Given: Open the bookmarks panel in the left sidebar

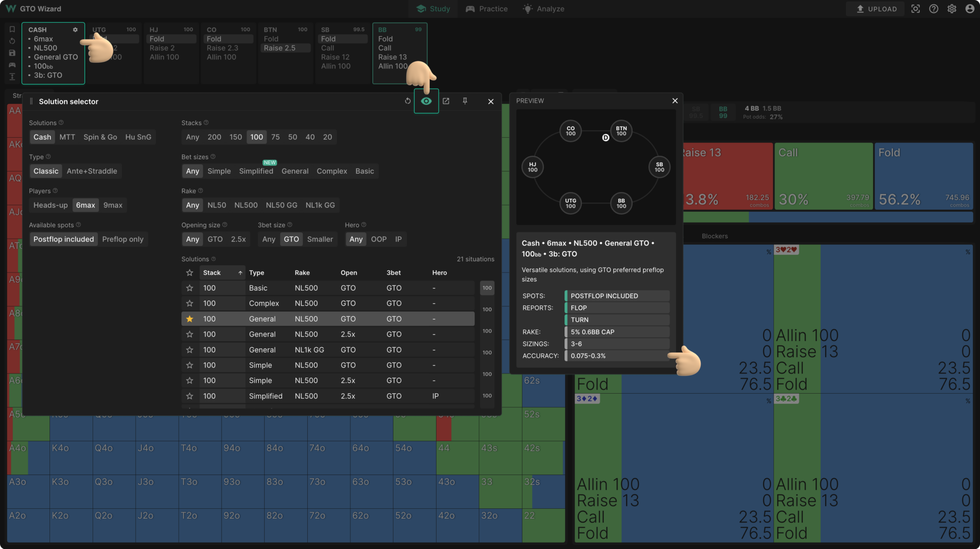Looking at the screenshot, I should point(12,29).
